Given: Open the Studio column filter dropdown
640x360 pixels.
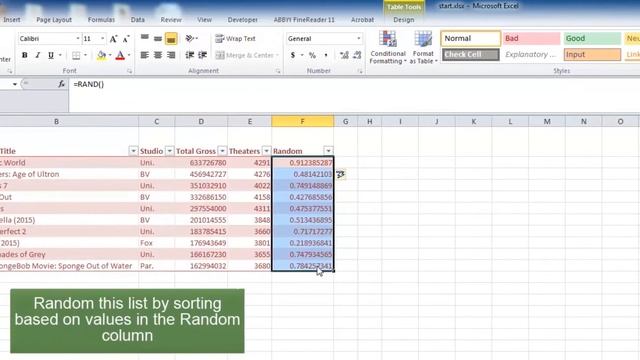Looking at the screenshot, I should coord(169,151).
